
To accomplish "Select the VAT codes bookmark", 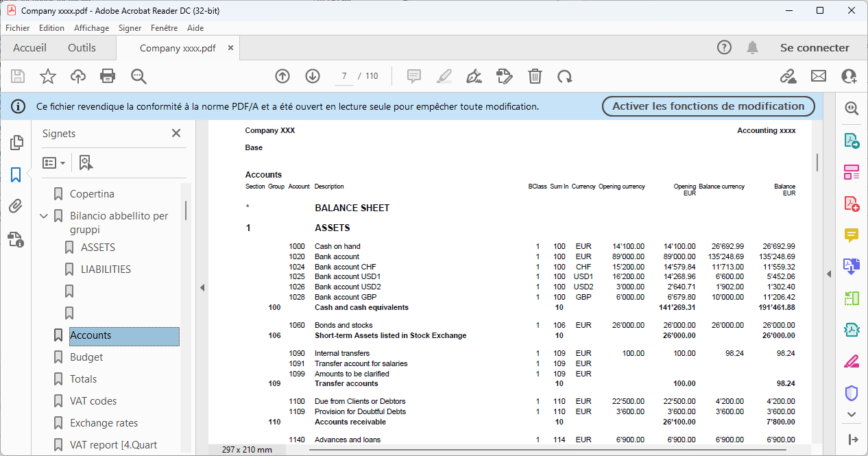I will pyautogui.click(x=93, y=401).
